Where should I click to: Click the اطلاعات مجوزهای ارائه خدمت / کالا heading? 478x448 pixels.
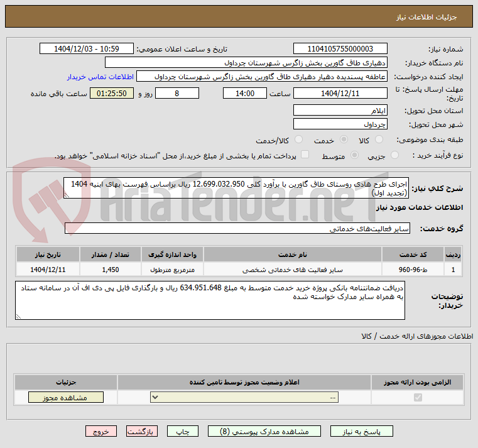pyautogui.click(x=417, y=336)
